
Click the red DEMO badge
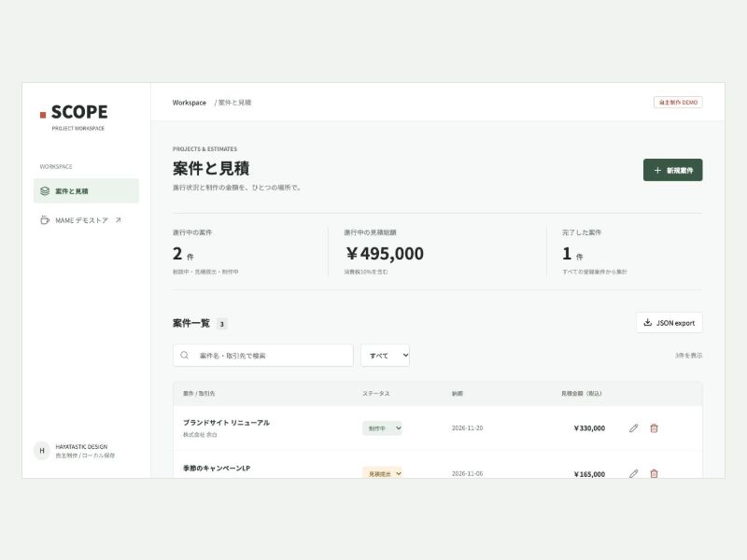coord(678,103)
